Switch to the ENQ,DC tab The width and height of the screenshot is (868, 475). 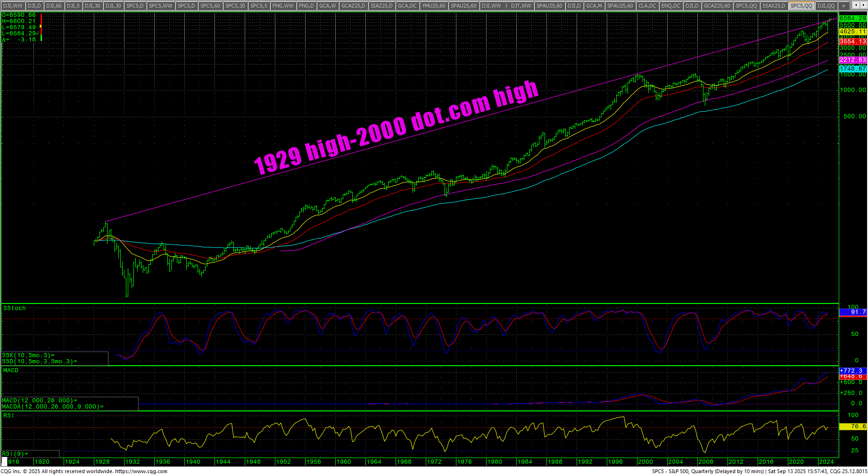click(x=670, y=6)
